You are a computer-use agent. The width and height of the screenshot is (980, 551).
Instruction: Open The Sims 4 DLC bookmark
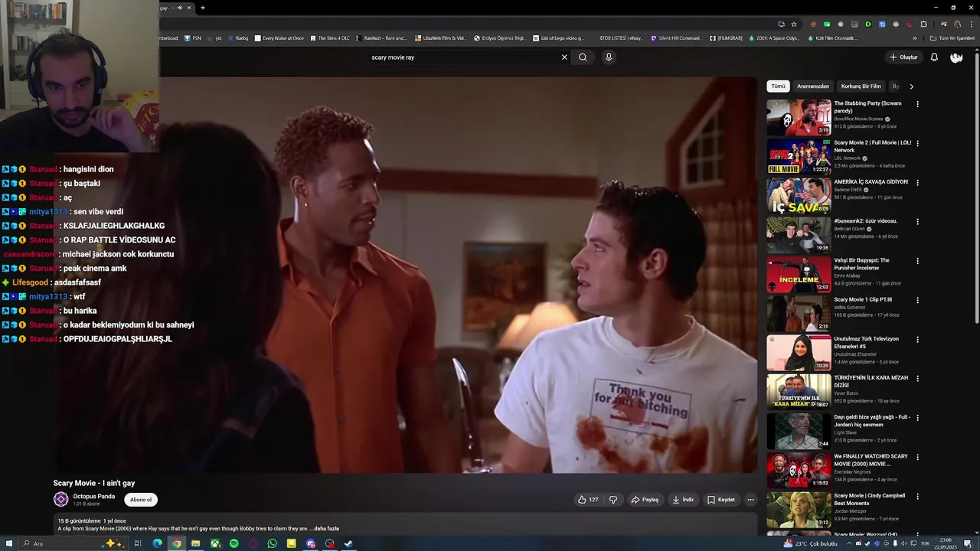[329, 37]
